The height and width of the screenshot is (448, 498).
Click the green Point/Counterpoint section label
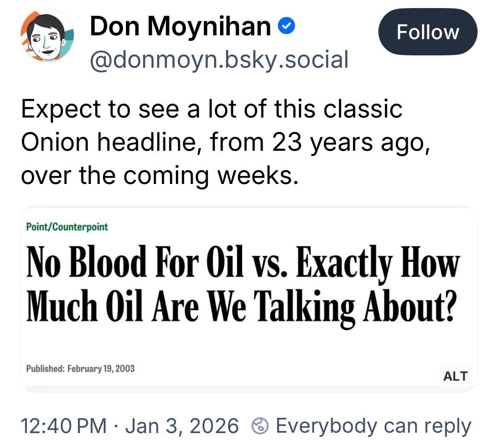click(x=67, y=227)
